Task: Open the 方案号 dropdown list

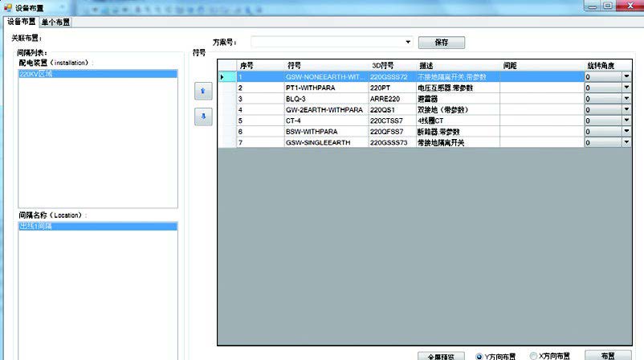Action: click(408, 42)
